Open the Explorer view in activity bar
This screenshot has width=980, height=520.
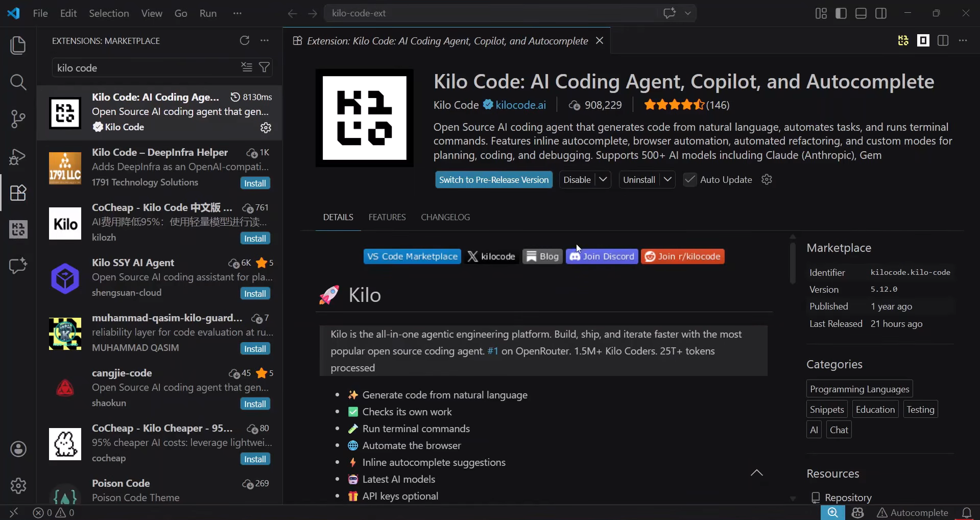(18, 45)
